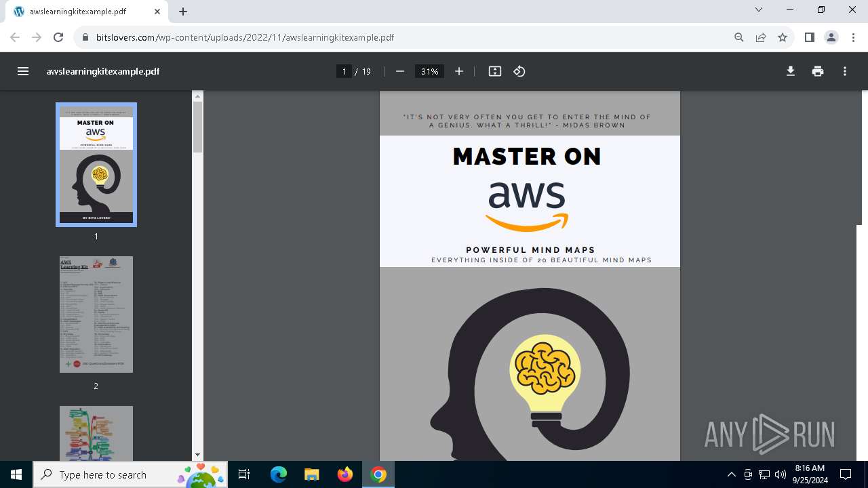The image size is (868, 488).
Task: Open network settings tray icon
Action: point(764,474)
